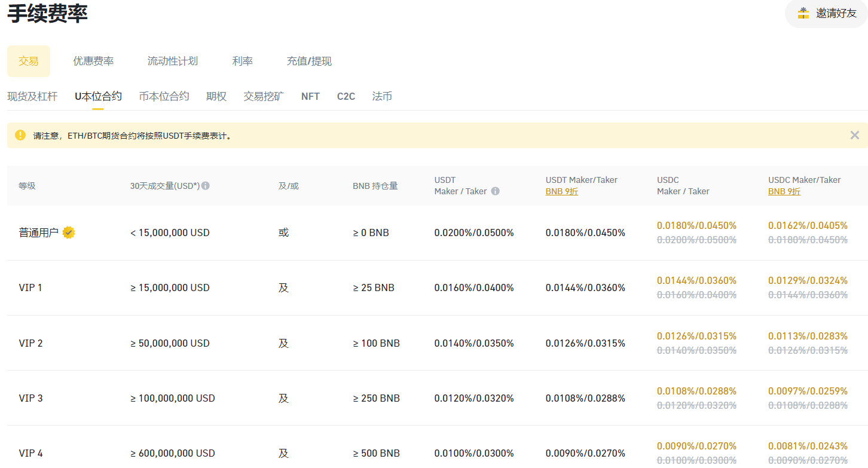Select the C2C sub-tab

coord(346,96)
